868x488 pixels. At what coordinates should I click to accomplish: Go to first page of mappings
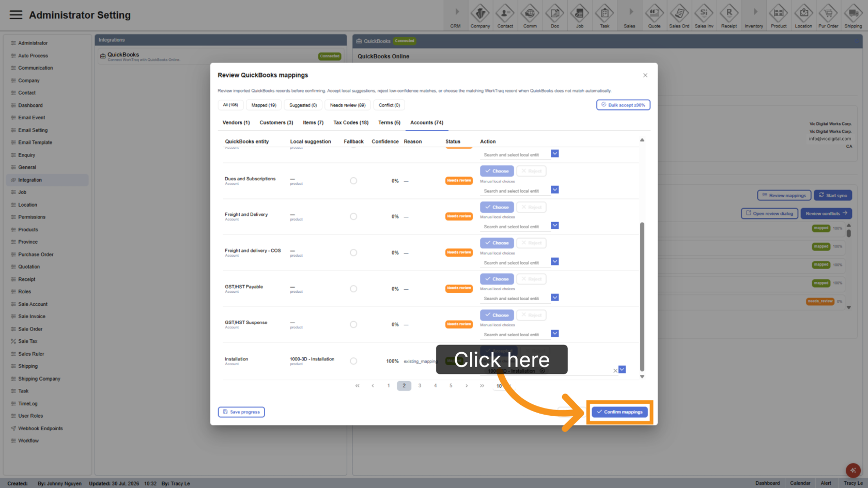coord(357,386)
